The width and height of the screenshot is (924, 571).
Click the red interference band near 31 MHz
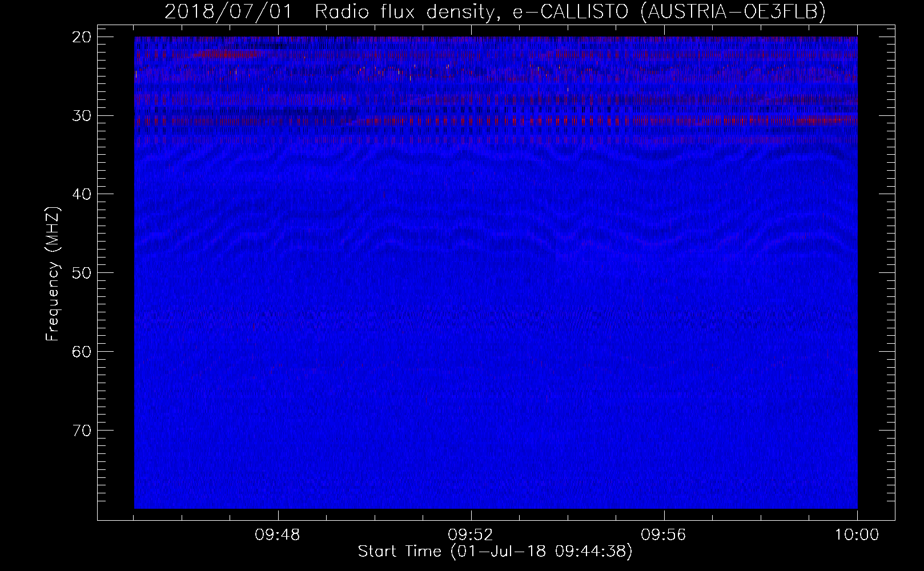pos(496,120)
